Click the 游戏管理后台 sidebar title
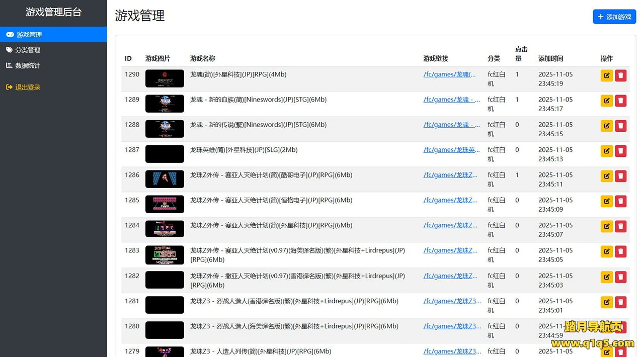This screenshot has width=644, height=357. click(53, 13)
